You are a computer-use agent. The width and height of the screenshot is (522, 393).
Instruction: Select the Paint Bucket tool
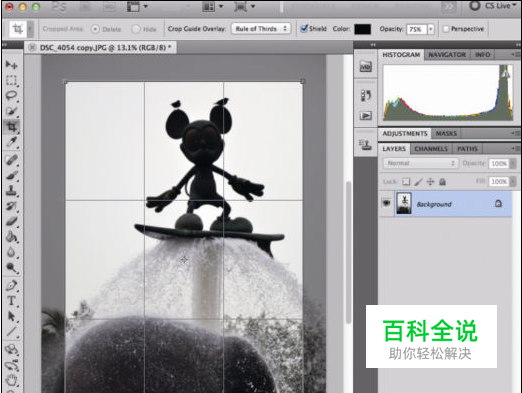click(x=11, y=237)
